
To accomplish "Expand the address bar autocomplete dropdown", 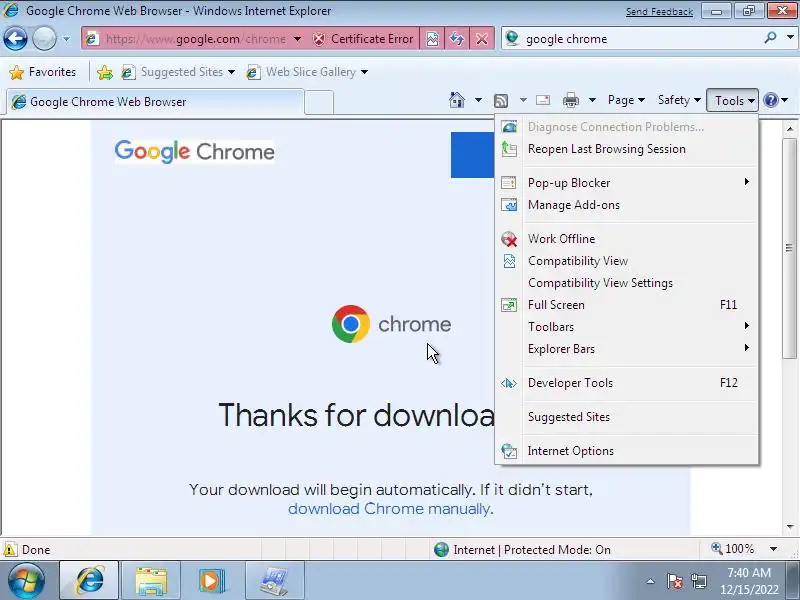I will 297,39.
